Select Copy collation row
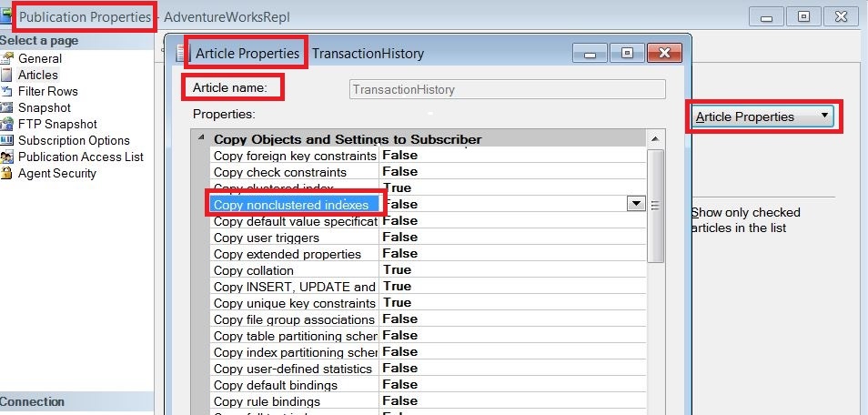The image size is (868, 415). (428, 269)
